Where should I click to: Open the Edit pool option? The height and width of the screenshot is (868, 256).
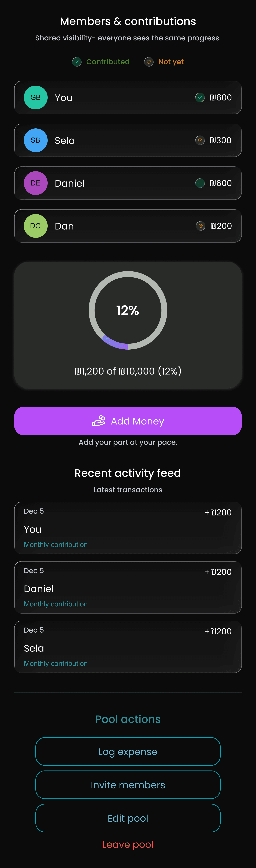[x=128, y=818]
